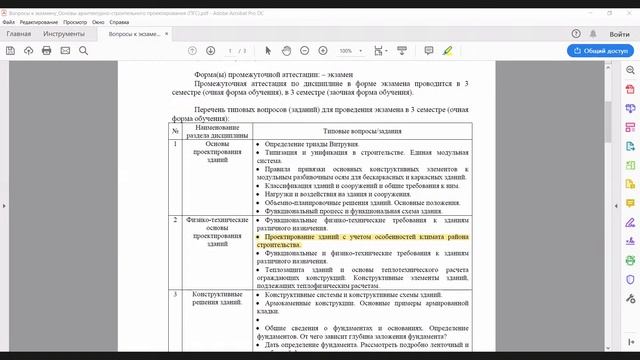Screen dimensions: 640x360
Task: Toggle scrolling mode icon in toolbar
Action: click(x=402, y=51)
